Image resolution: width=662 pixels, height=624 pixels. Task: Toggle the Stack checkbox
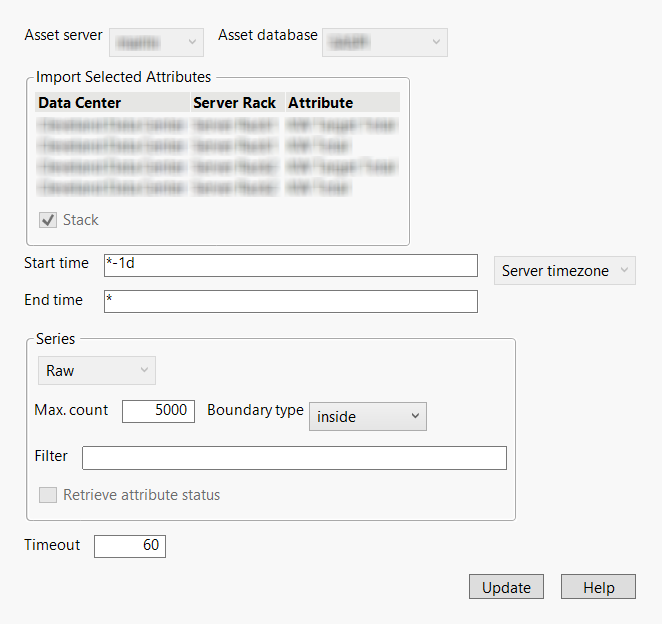click(x=48, y=220)
